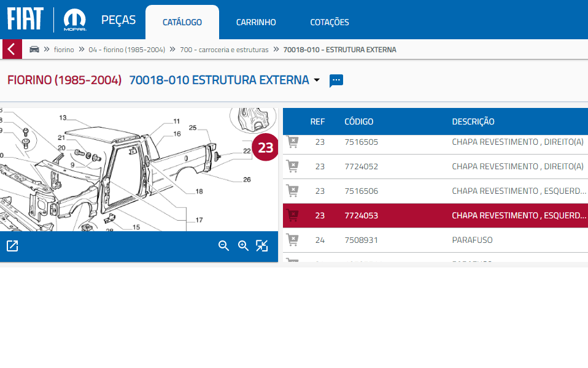588x368 pixels.
Task: Switch to the Carrinho tab
Action: (x=256, y=23)
